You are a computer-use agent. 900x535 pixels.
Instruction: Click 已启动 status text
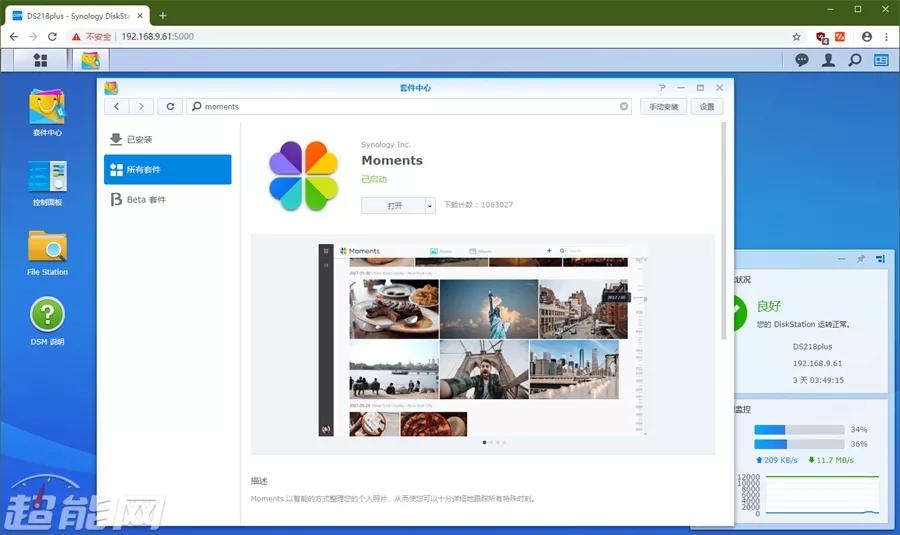pos(374,179)
